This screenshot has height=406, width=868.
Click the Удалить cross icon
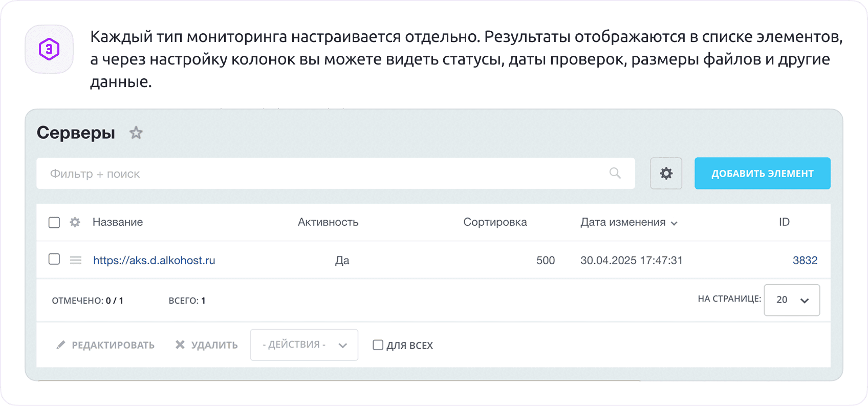(x=180, y=345)
